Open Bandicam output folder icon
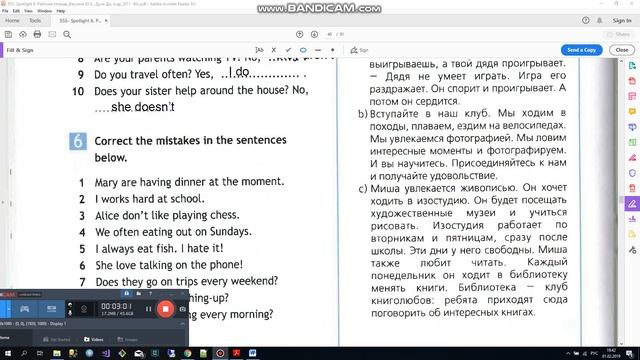Image resolution: width=640 pixels, height=360 pixels. point(139,293)
